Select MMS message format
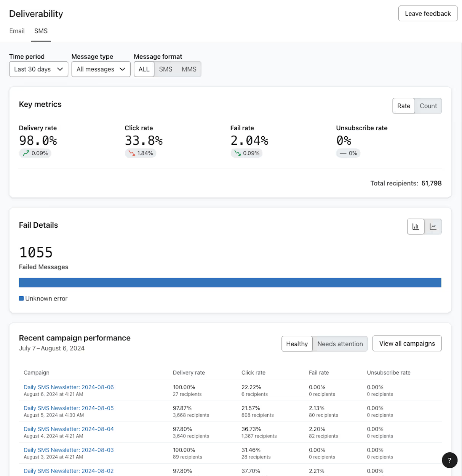The width and height of the screenshot is (462, 476). 189,69
